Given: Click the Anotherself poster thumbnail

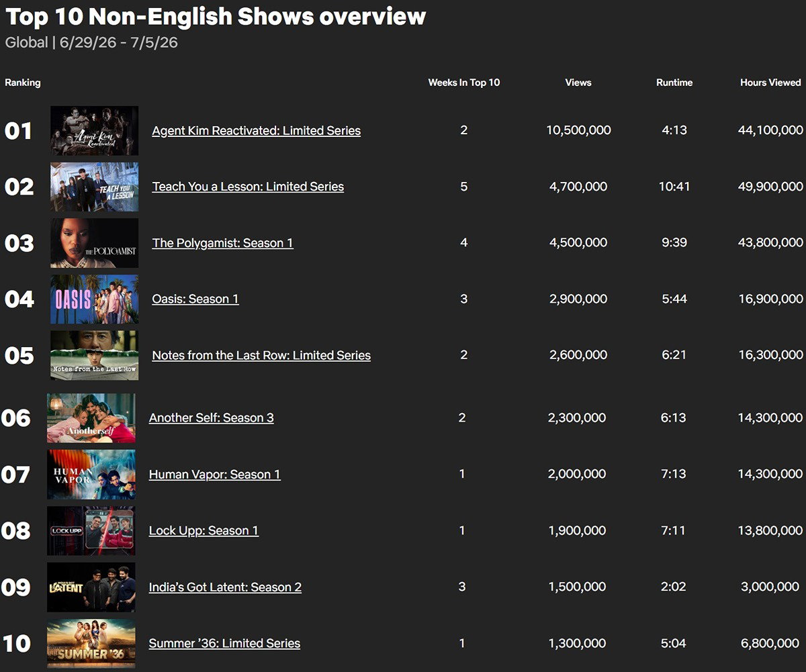Looking at the screenshot, I should 91,418.
